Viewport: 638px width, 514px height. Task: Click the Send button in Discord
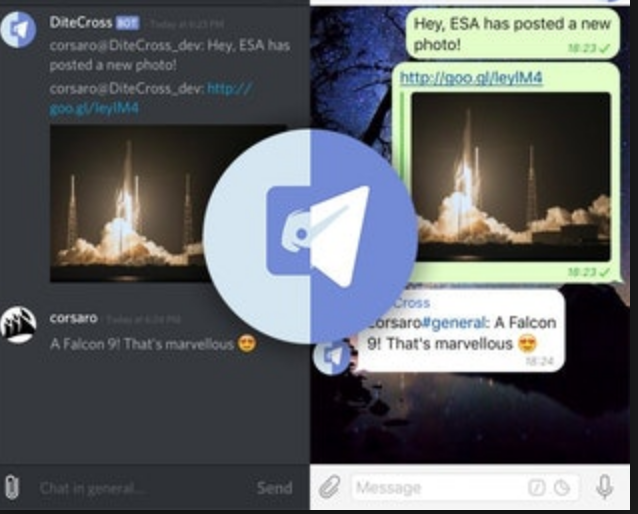275,488
